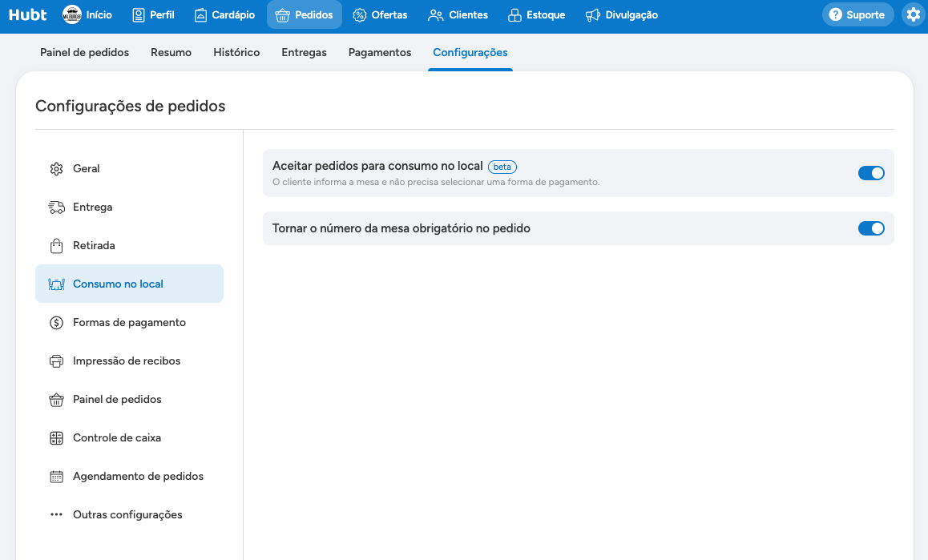Click the Clientes people icon

[x=436, y=15]
